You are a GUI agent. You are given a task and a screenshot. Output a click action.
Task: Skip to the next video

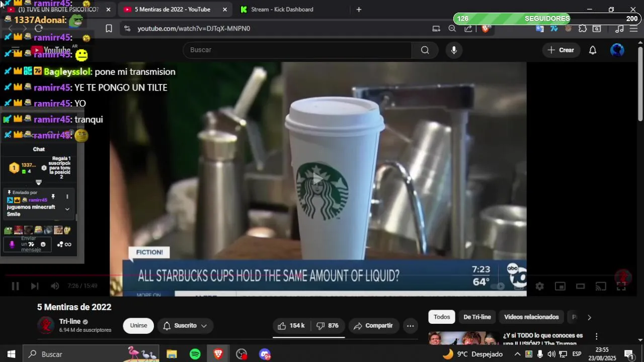34,286
